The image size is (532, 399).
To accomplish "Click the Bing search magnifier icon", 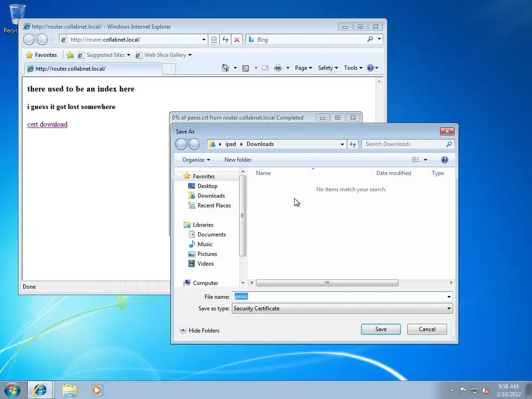I will 370,39.
